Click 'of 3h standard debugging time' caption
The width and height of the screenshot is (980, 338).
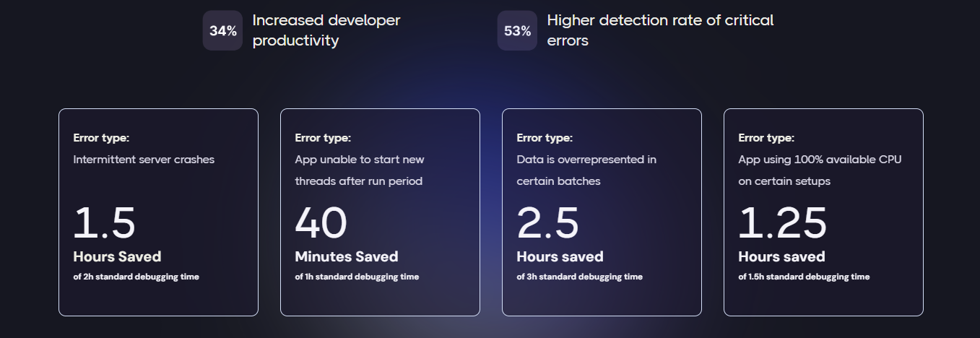(x=579, y=277)
